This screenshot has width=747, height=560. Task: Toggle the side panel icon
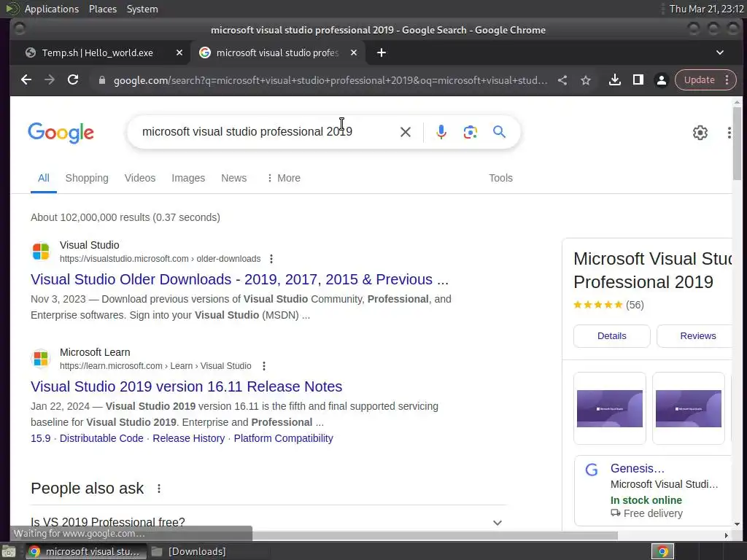tap(638, 80)
